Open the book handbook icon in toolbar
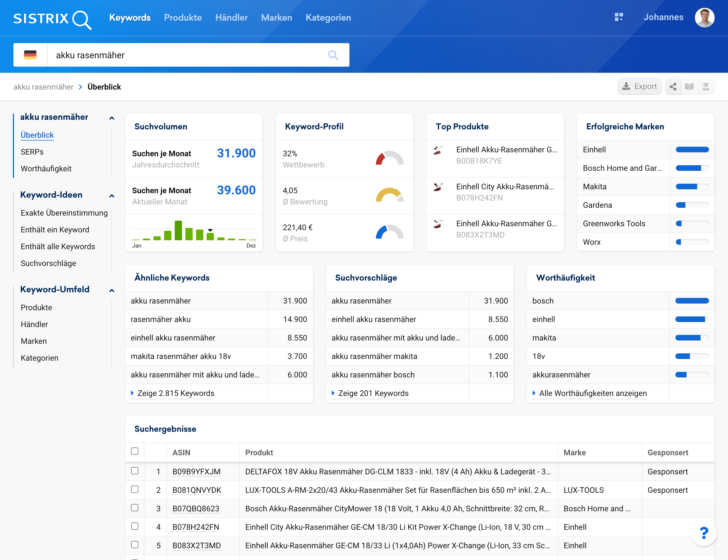This screenshot has height=560, width=728. [689, 87]
